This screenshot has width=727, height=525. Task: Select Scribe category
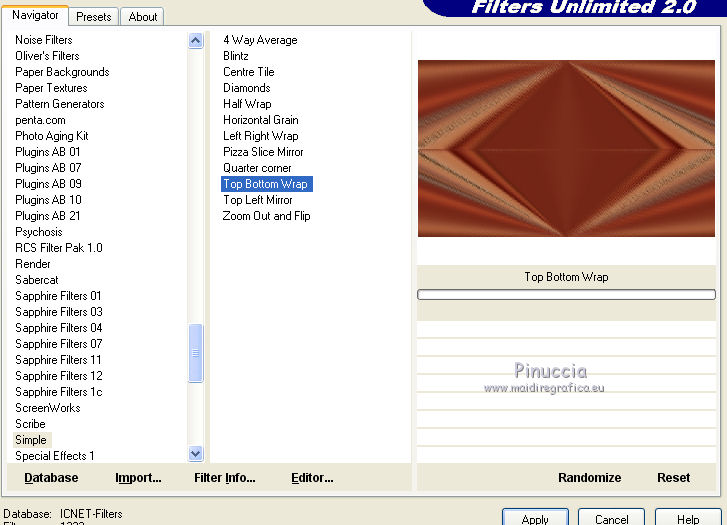point(30,424)
